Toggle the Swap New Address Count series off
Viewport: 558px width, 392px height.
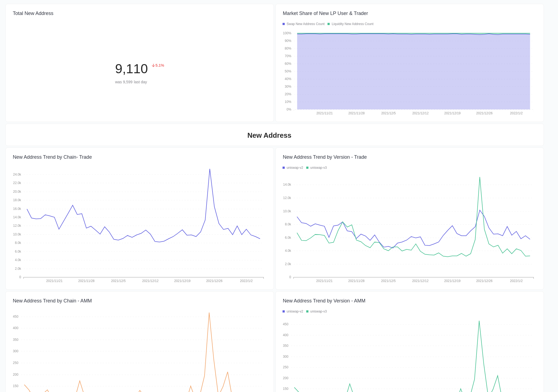tap(303, 24)
